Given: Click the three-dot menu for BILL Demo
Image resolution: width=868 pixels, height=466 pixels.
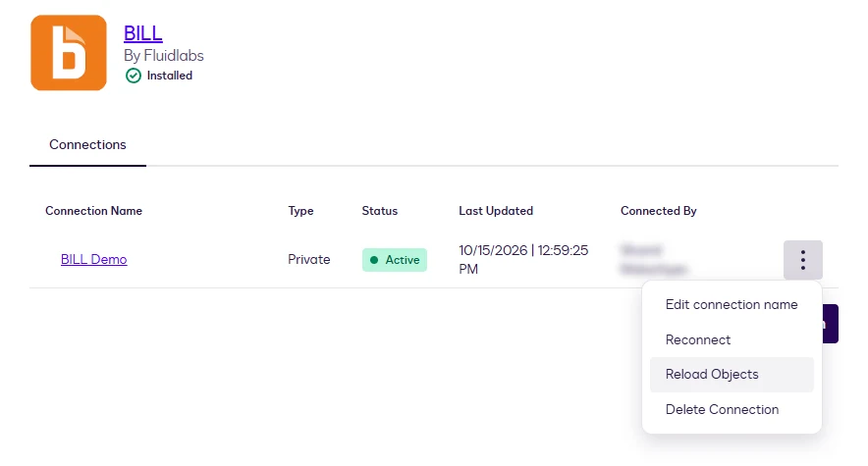Looking at the screenshot, I should point(802,260).
